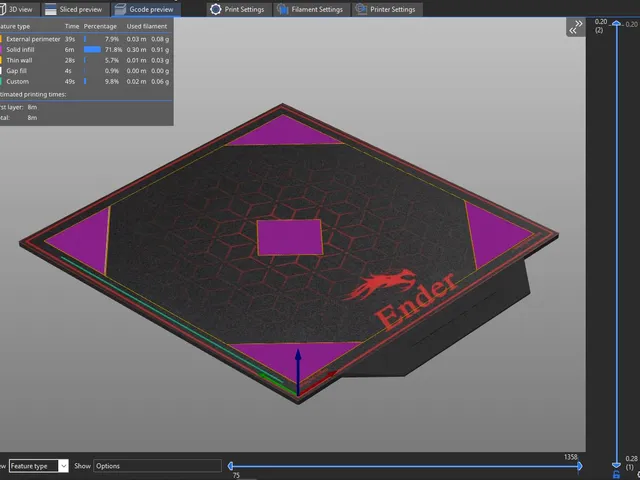640x480 pixels.
Task: Click the left thumb of the horizontal move slider
Action: tap(231, 466)
